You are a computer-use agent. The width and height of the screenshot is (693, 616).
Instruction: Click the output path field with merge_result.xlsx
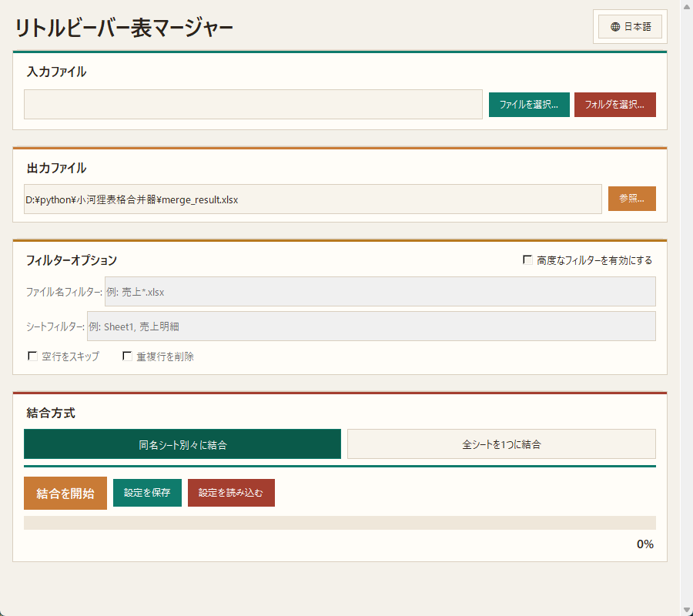click(313, 199)
